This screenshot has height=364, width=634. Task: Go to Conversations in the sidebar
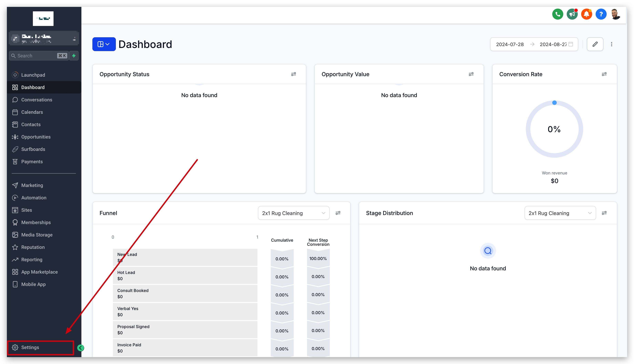pos(36,100)
